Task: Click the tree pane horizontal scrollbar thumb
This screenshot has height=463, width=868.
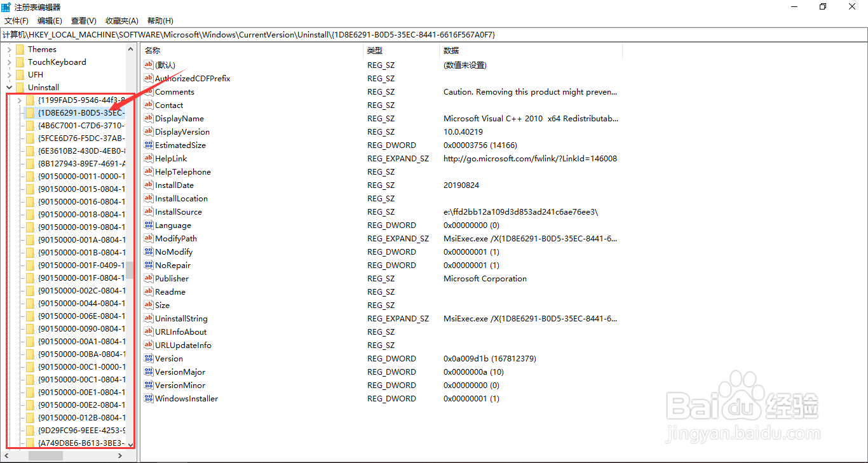Action: (46, 456)
